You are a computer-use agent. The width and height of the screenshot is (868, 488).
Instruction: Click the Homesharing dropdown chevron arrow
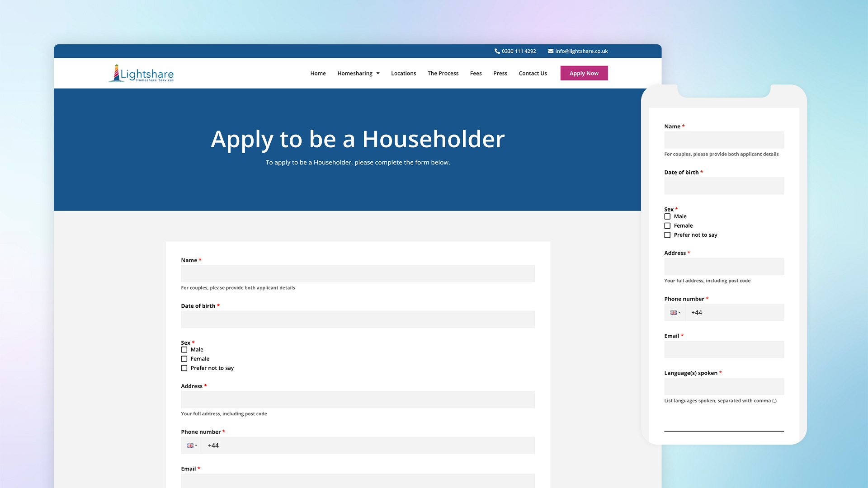(378, 73)
